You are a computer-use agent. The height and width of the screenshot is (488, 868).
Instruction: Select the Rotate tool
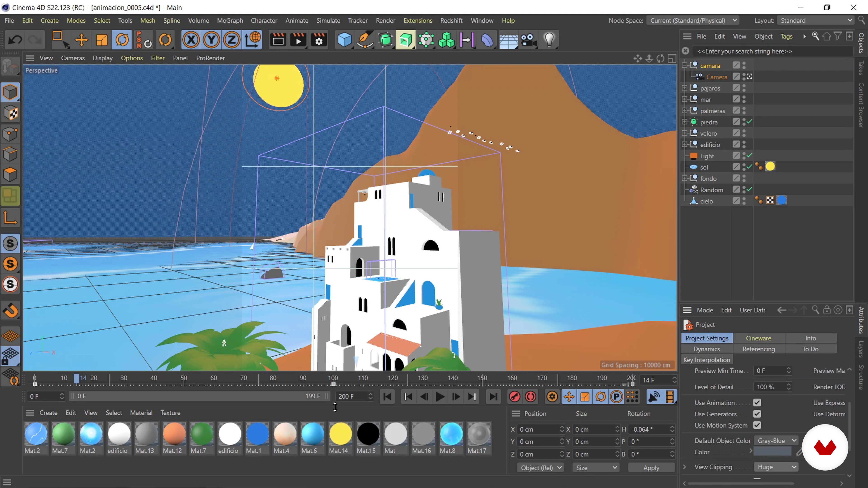(x=122, y=40)
